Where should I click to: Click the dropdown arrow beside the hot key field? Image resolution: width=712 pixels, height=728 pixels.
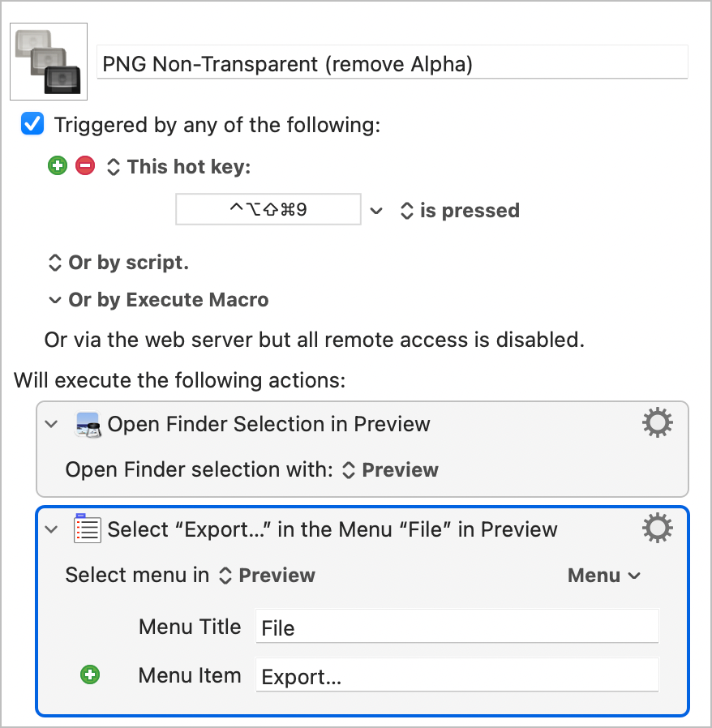(x=376, y=211)
